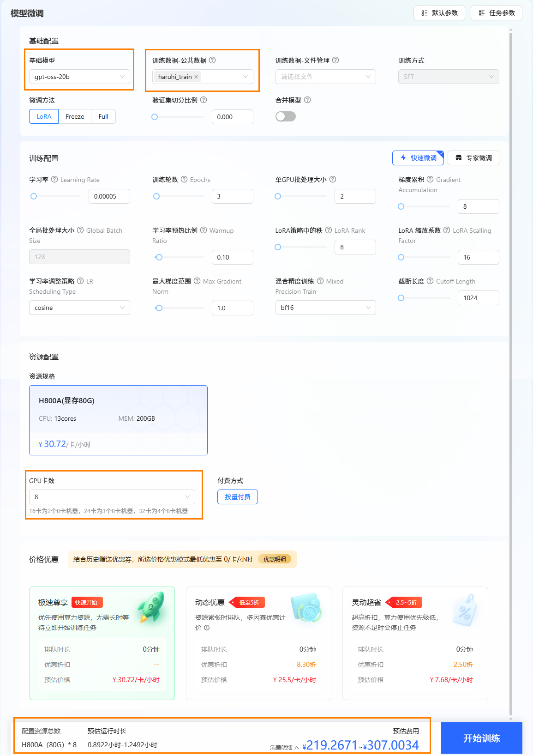Select LoRA fine-tuning method

point(44,116)
